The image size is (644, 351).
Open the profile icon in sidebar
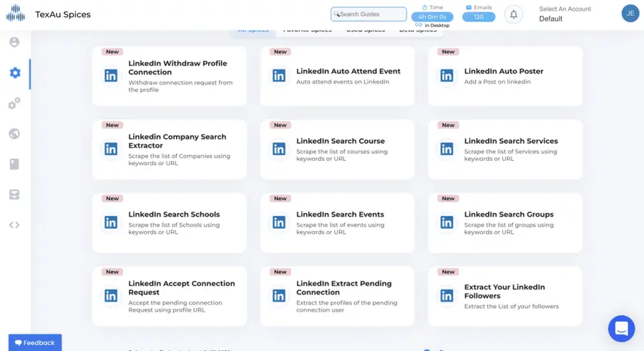pos(14,42)
